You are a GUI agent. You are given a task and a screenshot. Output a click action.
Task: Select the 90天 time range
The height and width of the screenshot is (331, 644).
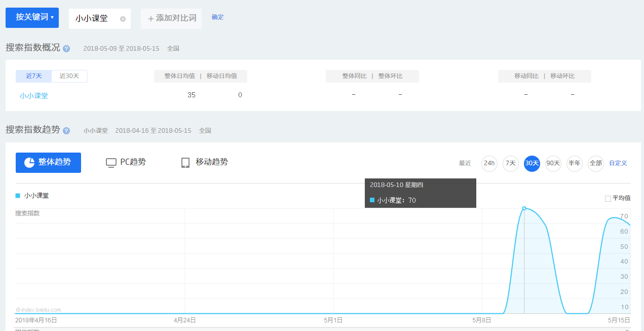(x=553, y=163)
